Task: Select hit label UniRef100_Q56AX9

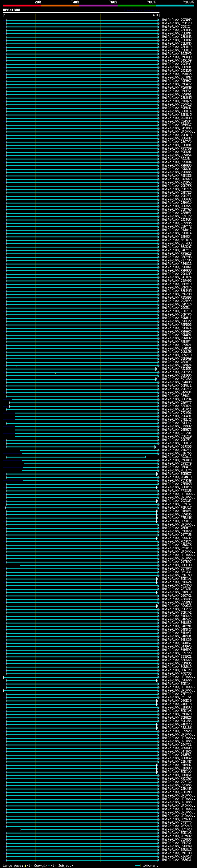Action: 177,460
